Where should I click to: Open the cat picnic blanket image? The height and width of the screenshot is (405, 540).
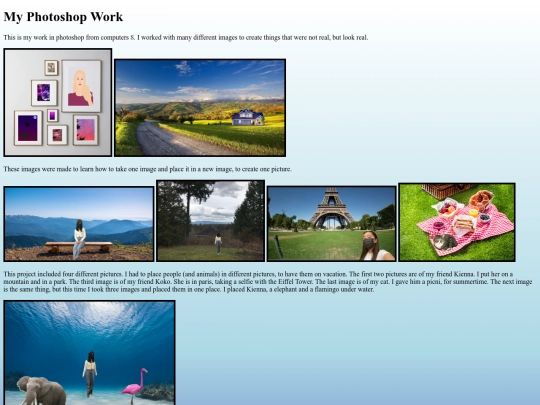[457, 222]
